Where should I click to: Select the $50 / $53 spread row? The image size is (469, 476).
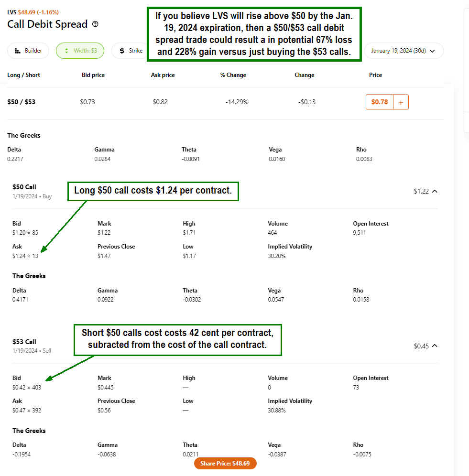(22, 102)
